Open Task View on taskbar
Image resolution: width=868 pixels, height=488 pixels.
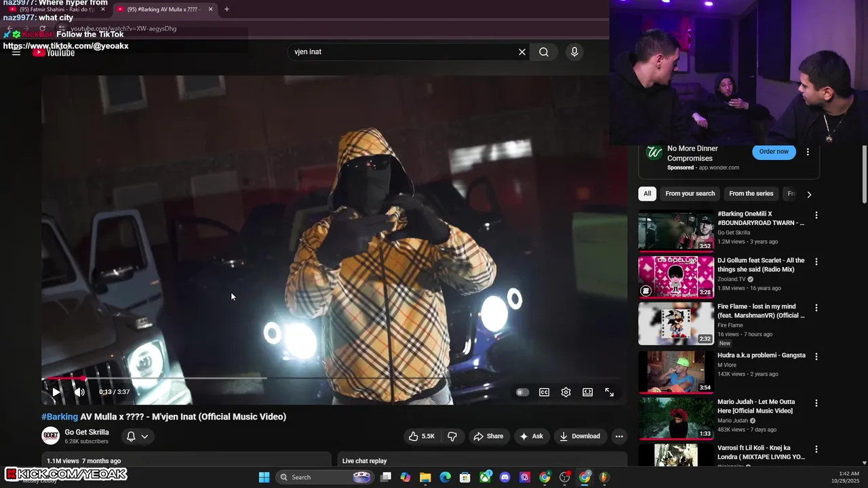point(386,477)
